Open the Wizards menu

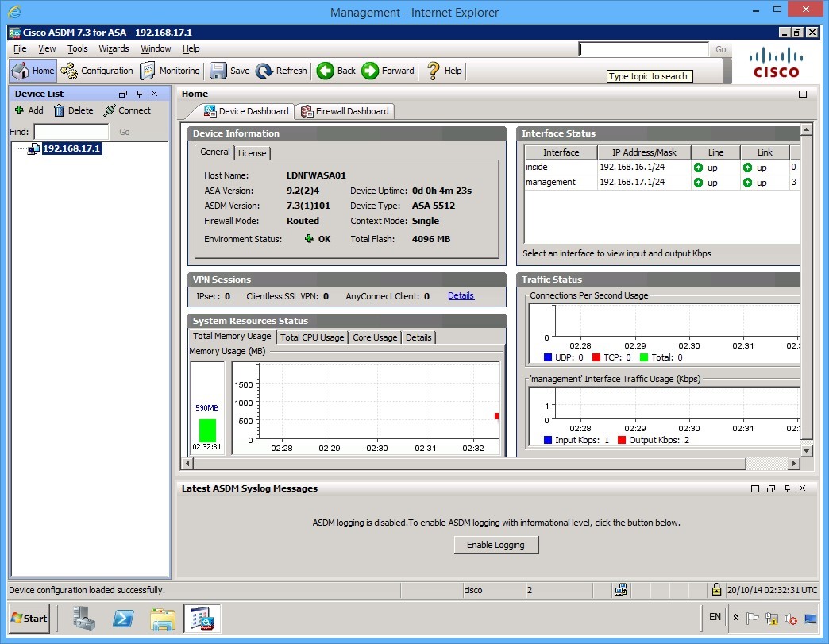114,48
